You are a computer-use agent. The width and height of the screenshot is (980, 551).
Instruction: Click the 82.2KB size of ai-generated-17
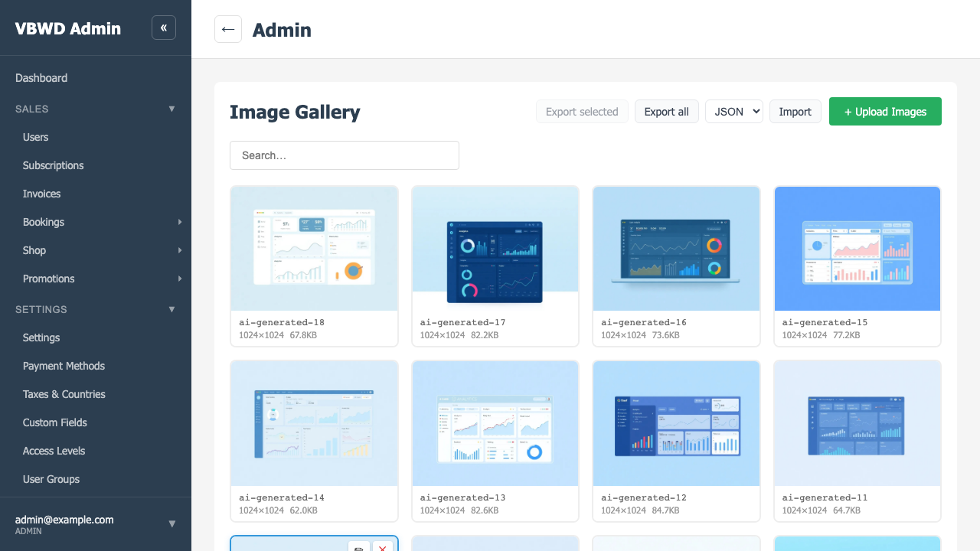485,335
